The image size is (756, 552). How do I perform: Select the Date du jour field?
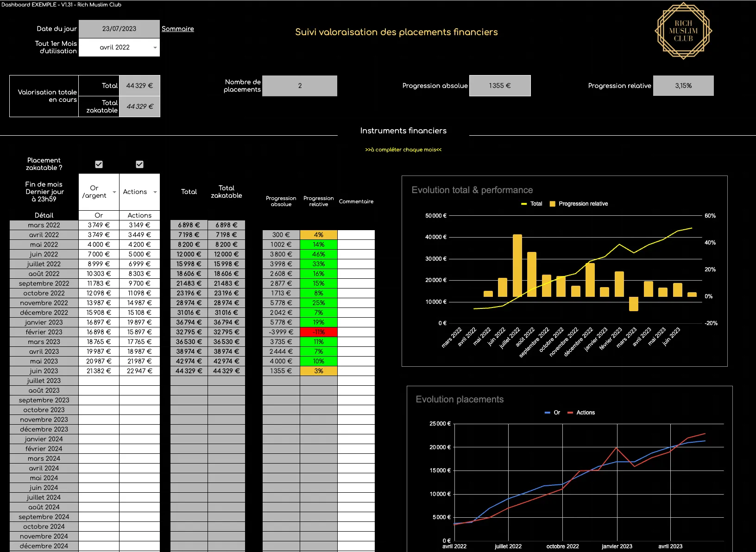pos(119,29)
